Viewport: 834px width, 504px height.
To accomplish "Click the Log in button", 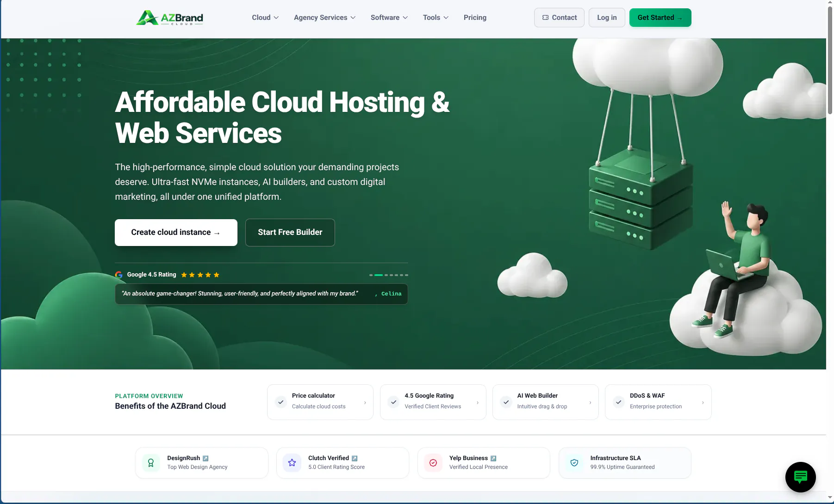I will click(607, 18).
